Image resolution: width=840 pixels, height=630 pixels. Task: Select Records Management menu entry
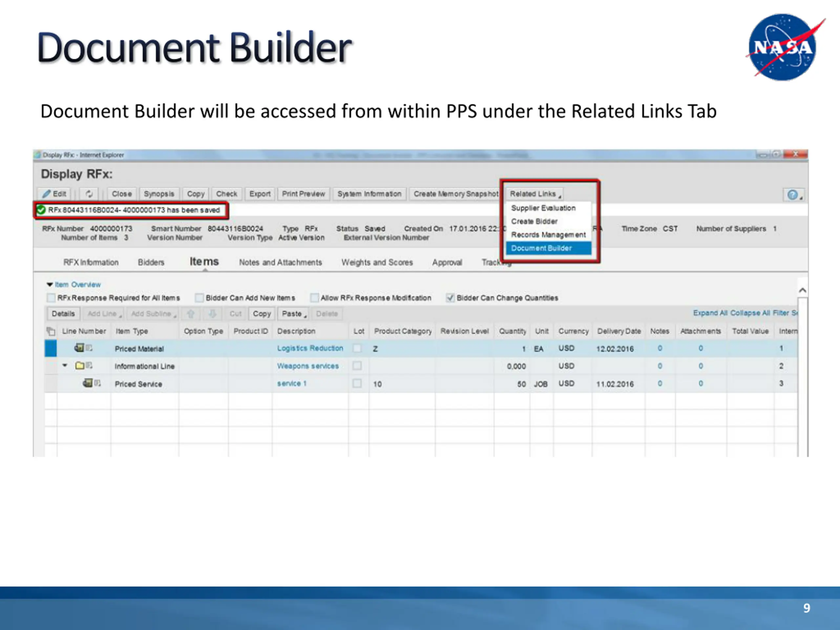coord(548,235)
